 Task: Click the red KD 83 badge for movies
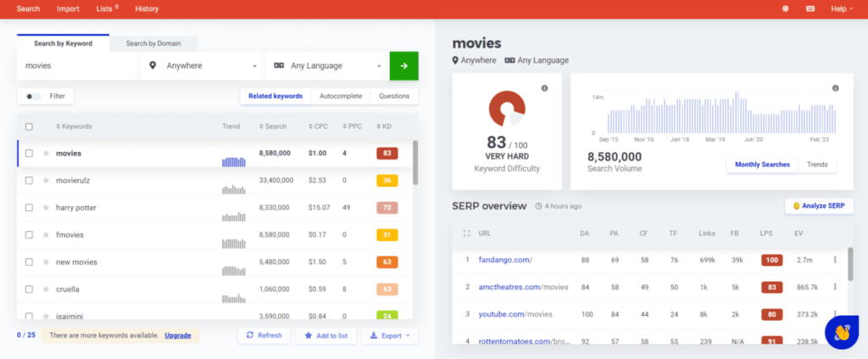click(387, 154)
